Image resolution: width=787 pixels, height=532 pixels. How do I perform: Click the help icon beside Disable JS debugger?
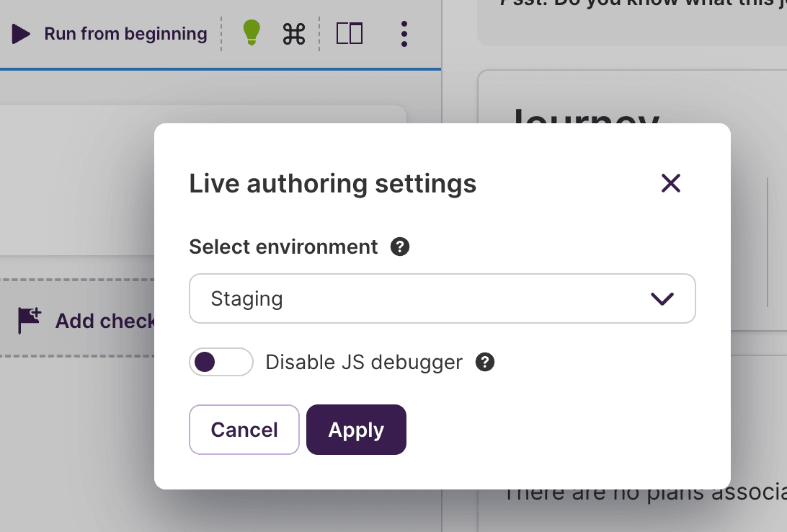tap(485, 362)
